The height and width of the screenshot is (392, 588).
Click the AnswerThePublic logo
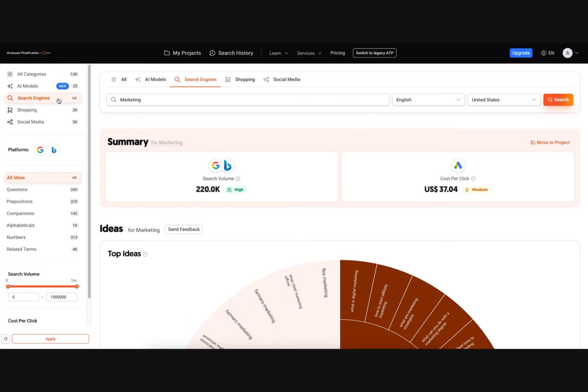coord(28,53)
